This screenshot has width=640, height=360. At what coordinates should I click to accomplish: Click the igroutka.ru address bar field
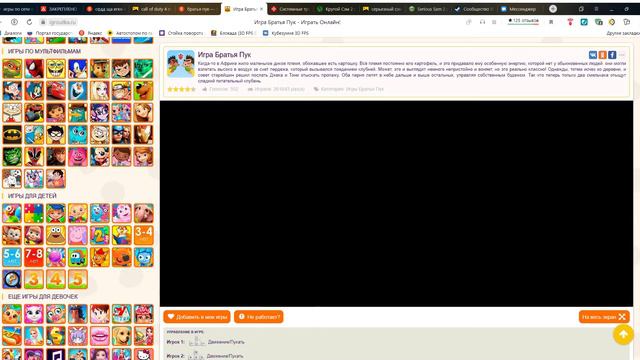pyautogui.click(x=59, y=22)
